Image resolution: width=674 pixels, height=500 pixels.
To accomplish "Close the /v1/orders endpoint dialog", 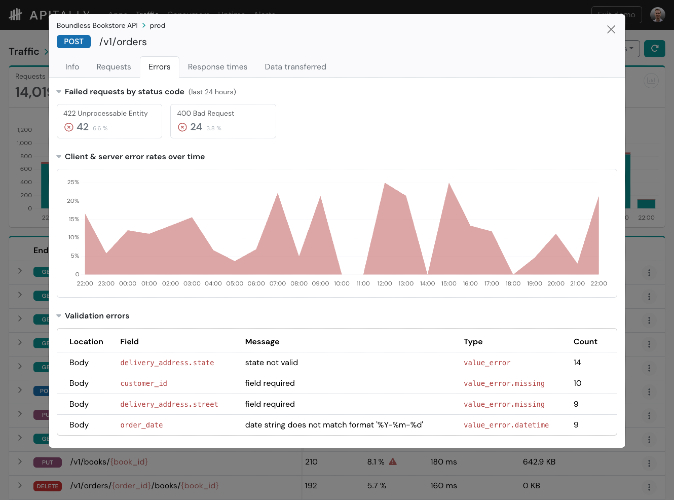I will click(611, 29).
